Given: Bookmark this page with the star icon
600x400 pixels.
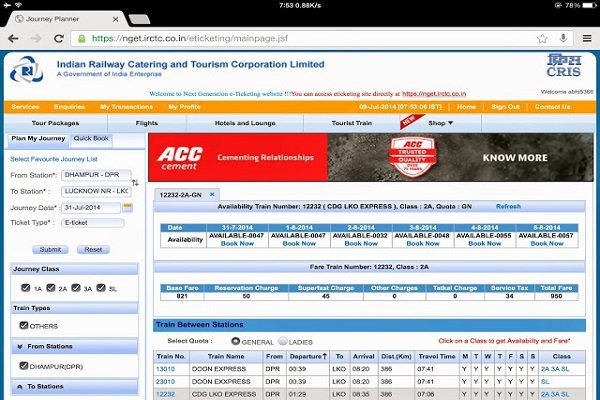Looking at the screenshot, I should tap(541, 39).
